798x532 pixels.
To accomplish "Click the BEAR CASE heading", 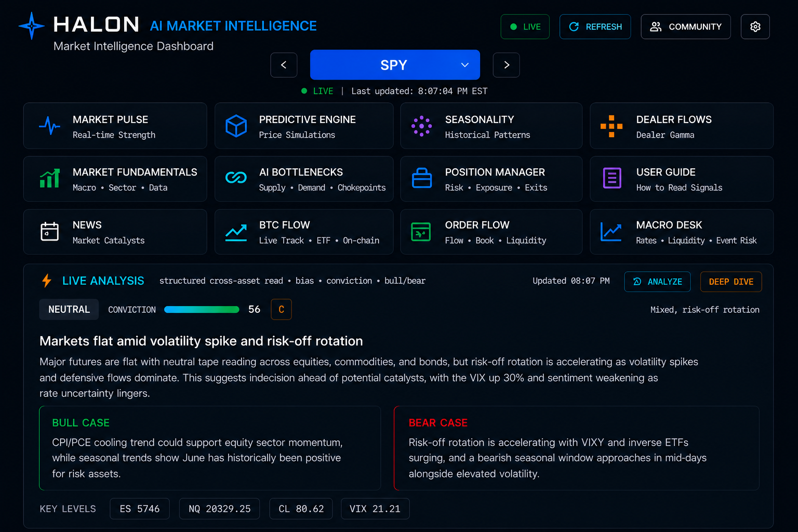I will click(x=438, y=423).
